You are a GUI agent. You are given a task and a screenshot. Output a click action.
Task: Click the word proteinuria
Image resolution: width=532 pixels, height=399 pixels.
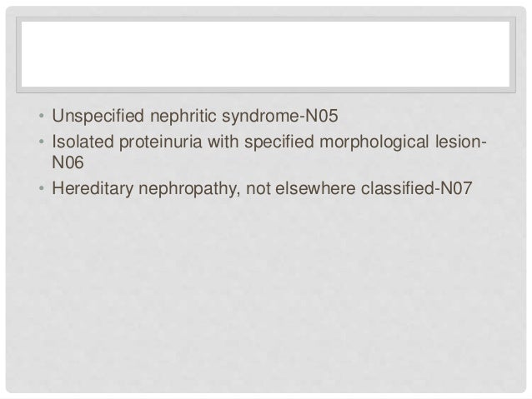click(161, 142)
